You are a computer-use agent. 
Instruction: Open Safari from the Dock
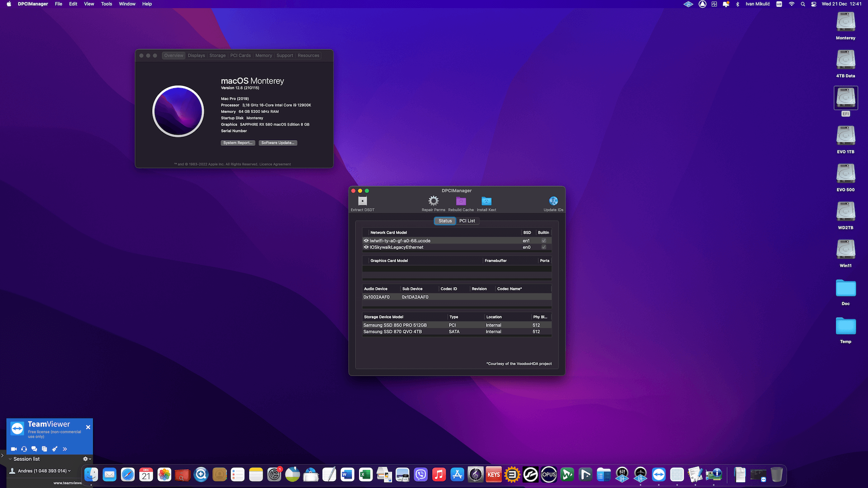tap(128, 475)
